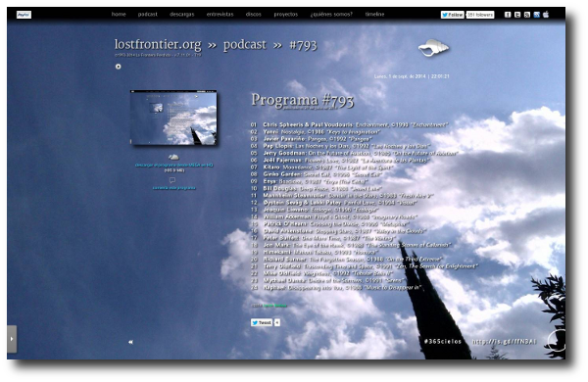Open the is.gd short URL

504,342
